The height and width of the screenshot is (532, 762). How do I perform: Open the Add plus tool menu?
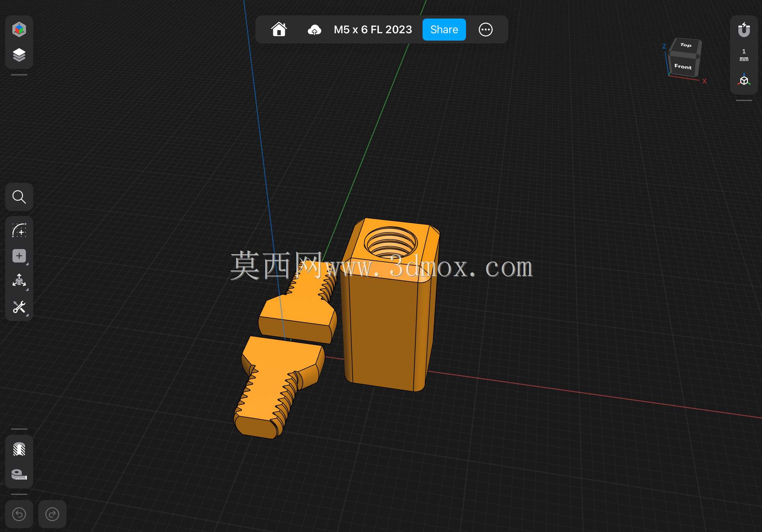click(x=19, y=256)
